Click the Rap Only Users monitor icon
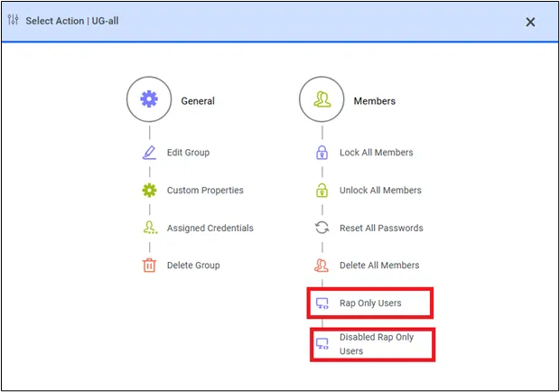Screen dimensions: 560x392 pyautogui.click(x=322, y=303)
